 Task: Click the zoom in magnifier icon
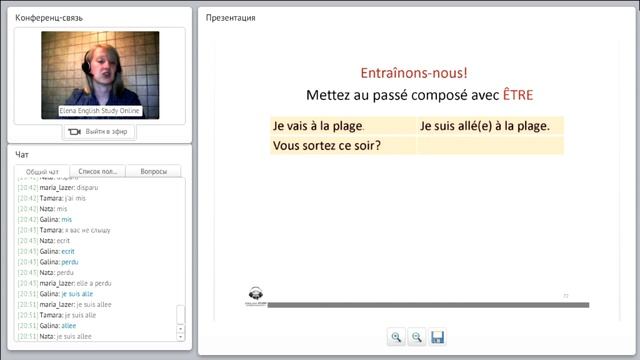point(396,337)
